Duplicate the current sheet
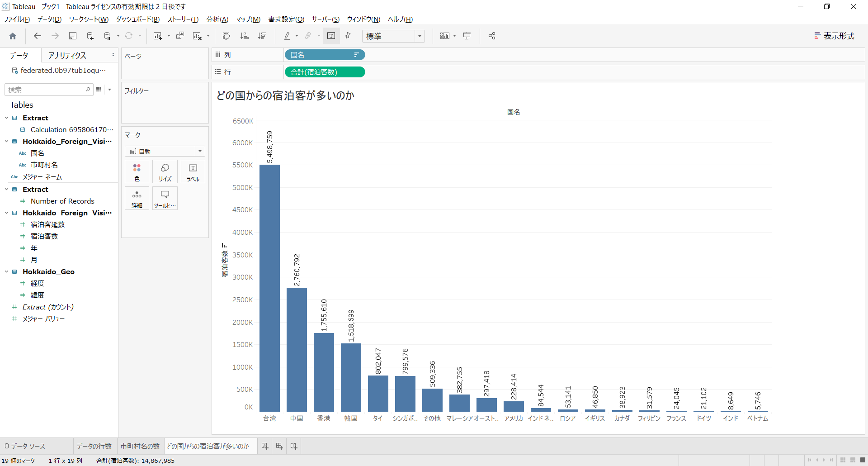Image resolution: width=868 pixels, height=466 pixels. [x=180, y=36]
